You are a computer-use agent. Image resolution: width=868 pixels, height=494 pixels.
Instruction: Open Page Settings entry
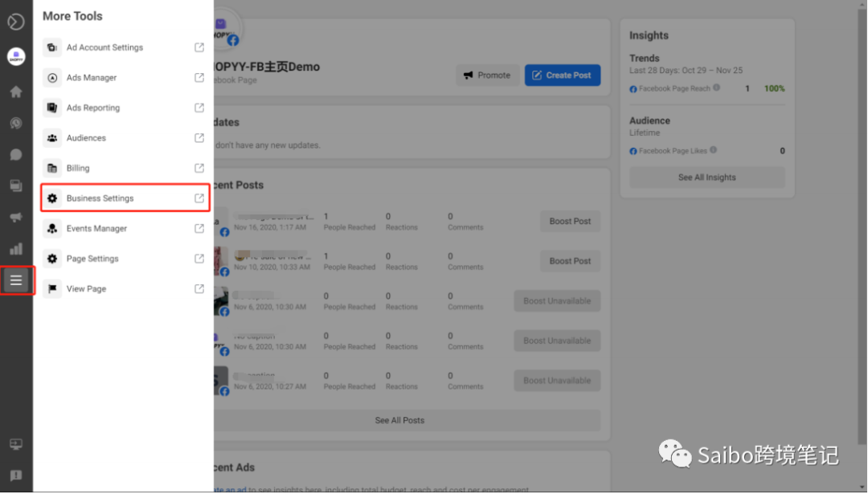(x=125, y=259)
